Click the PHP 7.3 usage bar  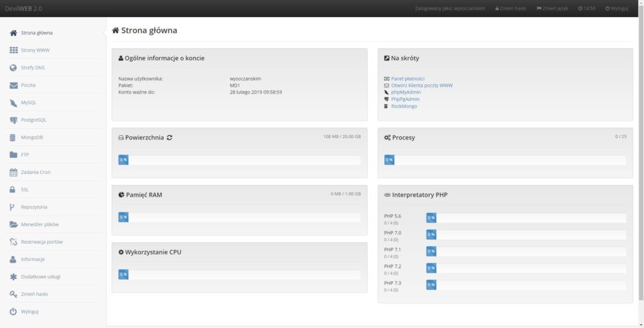(x=526, y=285)
